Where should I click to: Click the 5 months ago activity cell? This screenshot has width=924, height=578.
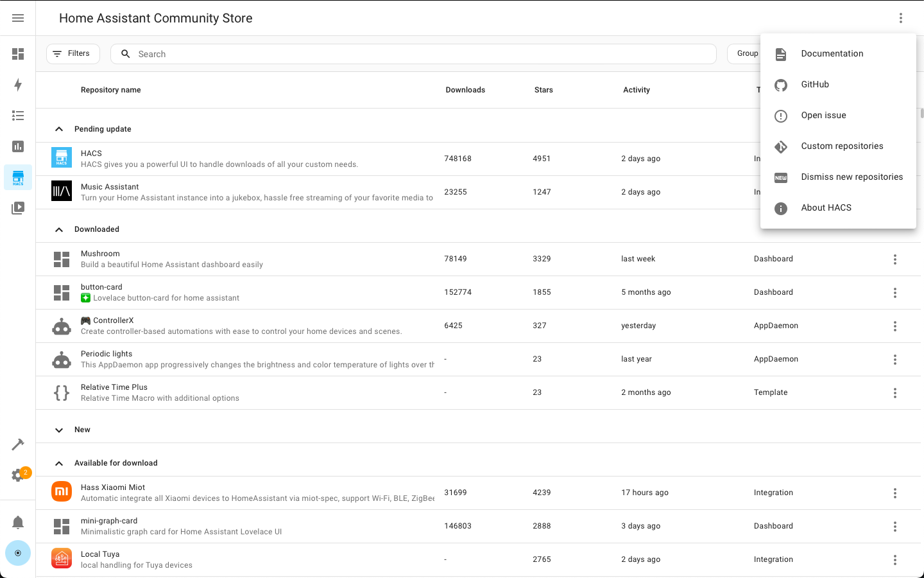point(646,292)
